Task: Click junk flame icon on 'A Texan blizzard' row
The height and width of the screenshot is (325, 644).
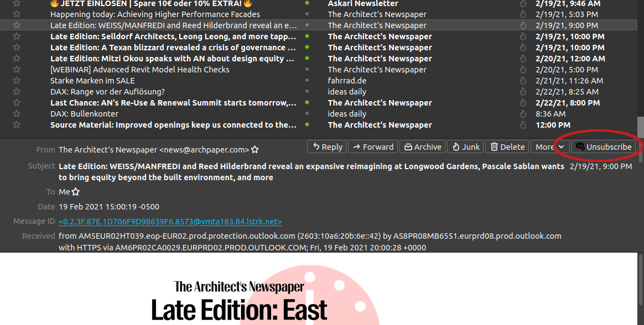Action: pyautogui.click(x=523, y=48)
